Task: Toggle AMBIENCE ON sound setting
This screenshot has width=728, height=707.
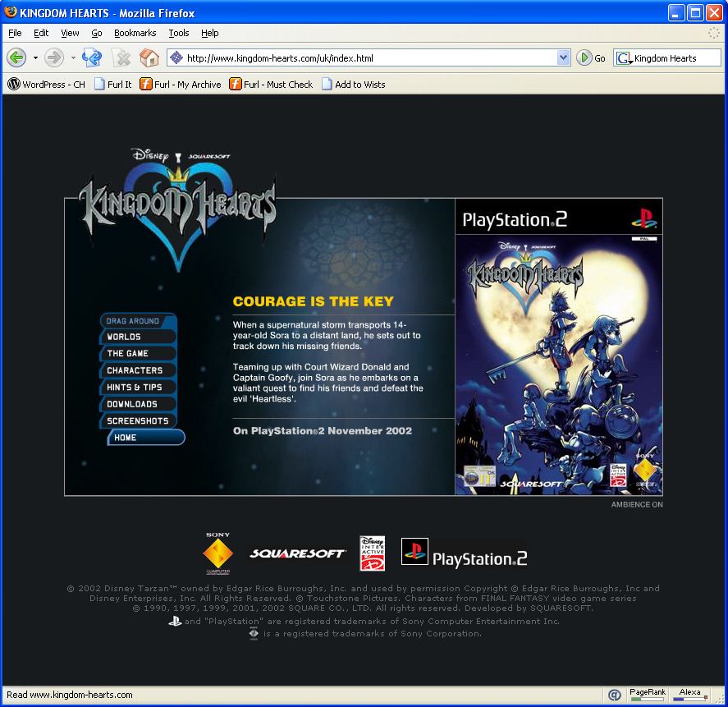Action: [637, 504]
